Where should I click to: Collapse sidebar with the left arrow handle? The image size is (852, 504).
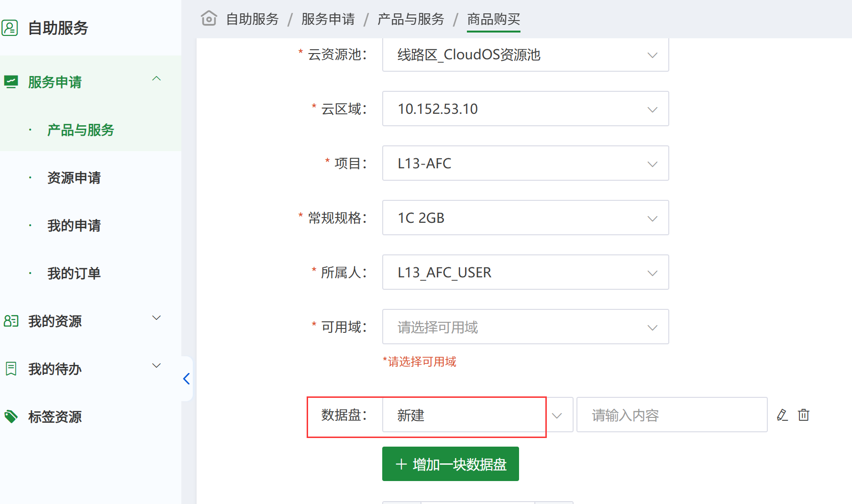[x=187, y=379]
